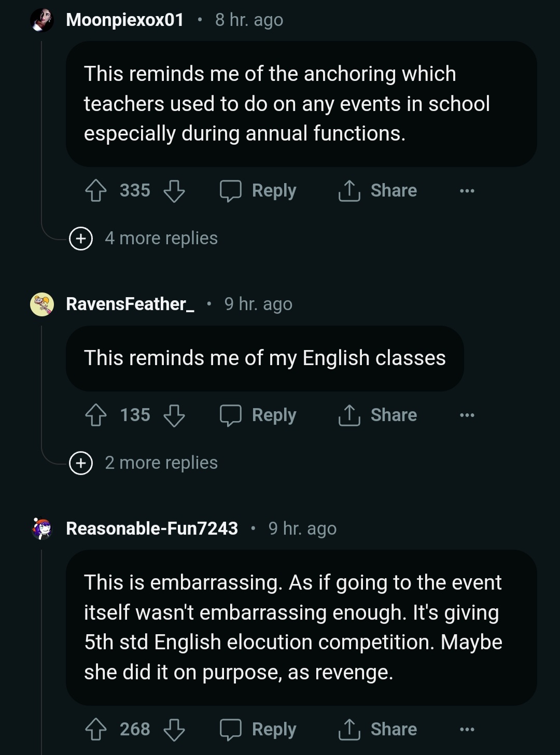Downvote RavensFeather_'s comment
This screenshot has width=560, height=755.
pyautogui.click(x=174, y=415)
